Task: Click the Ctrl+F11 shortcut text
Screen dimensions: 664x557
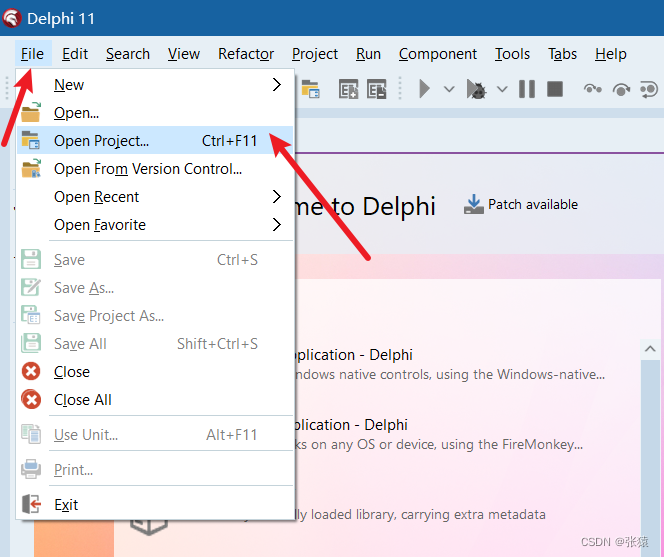Action: click(x=230, y=141)
